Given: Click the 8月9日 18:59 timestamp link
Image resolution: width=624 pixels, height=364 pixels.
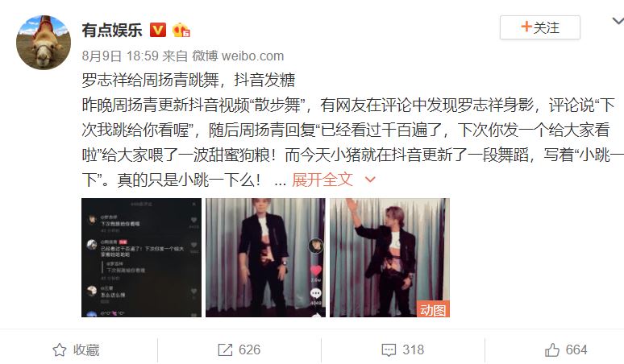Looking at the screenshot, I should click(120, 56).
